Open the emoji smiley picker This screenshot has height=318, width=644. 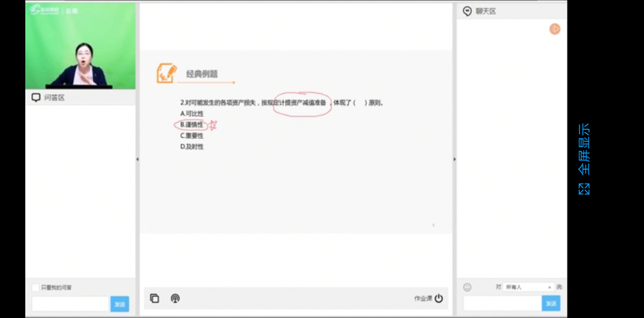click(x=468, y=287)
